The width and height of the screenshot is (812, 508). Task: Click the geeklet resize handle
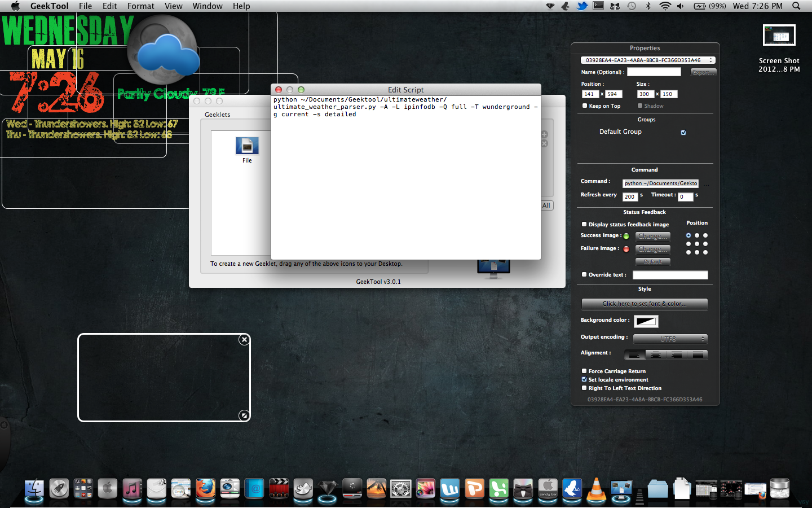click(244, 415)
